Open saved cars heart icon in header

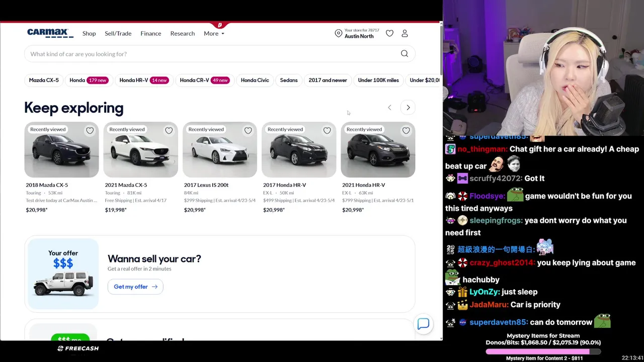pos(389,33)
